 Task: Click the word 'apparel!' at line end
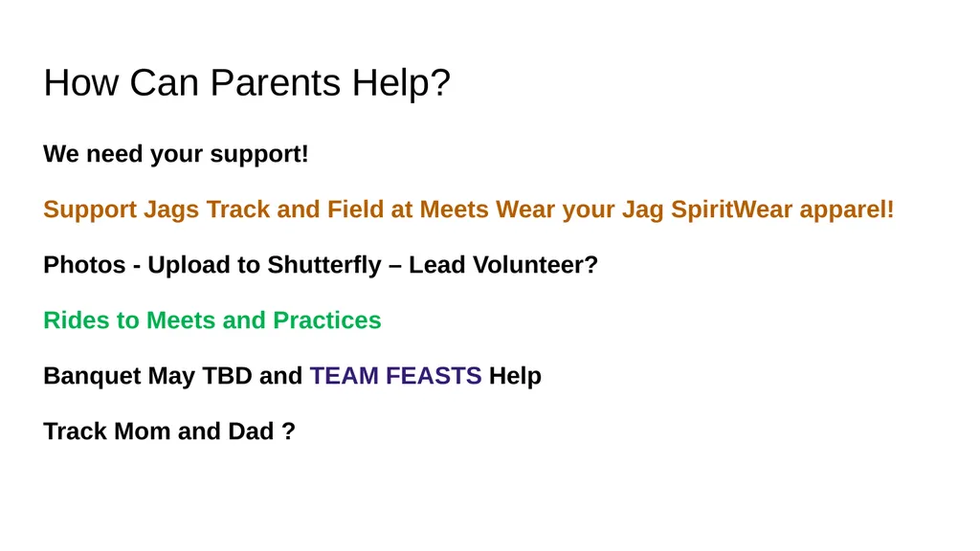(847, 209)
